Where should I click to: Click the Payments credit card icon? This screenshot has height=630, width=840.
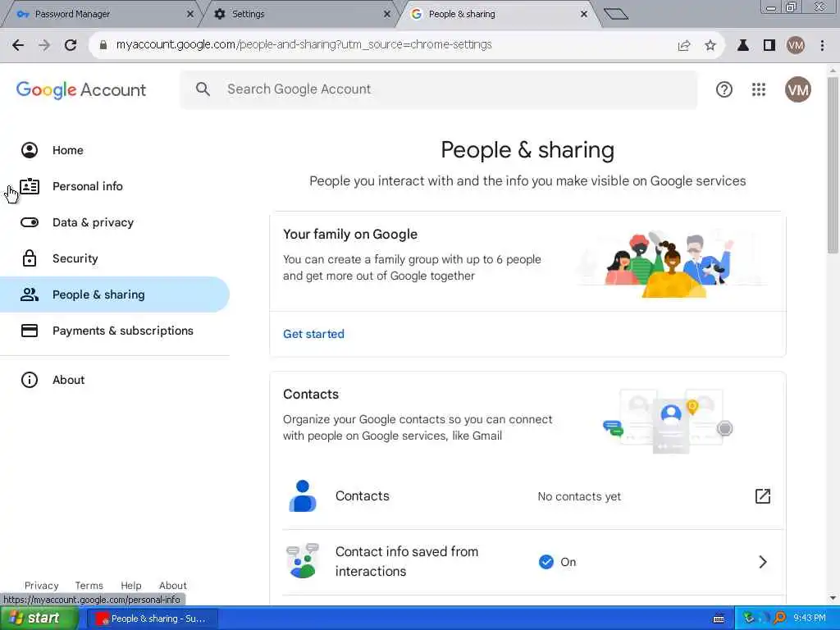coord(30,331)
